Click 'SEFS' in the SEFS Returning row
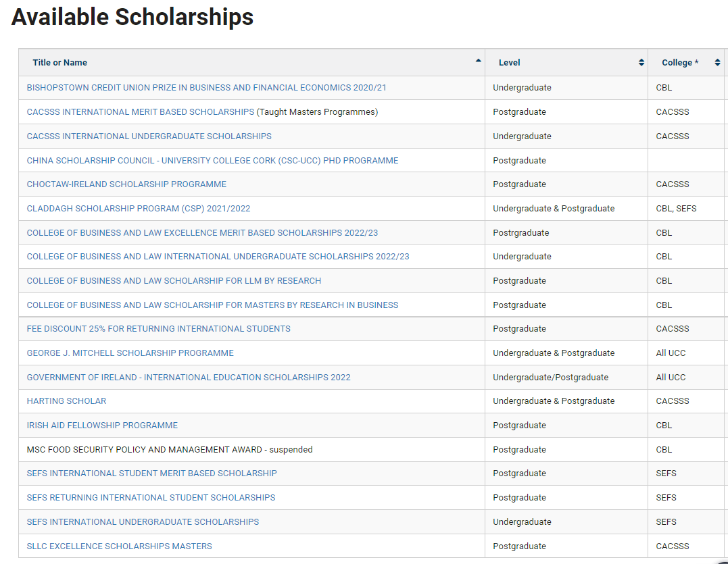Viewport: 728px width, 564px height. click(666, 498)
